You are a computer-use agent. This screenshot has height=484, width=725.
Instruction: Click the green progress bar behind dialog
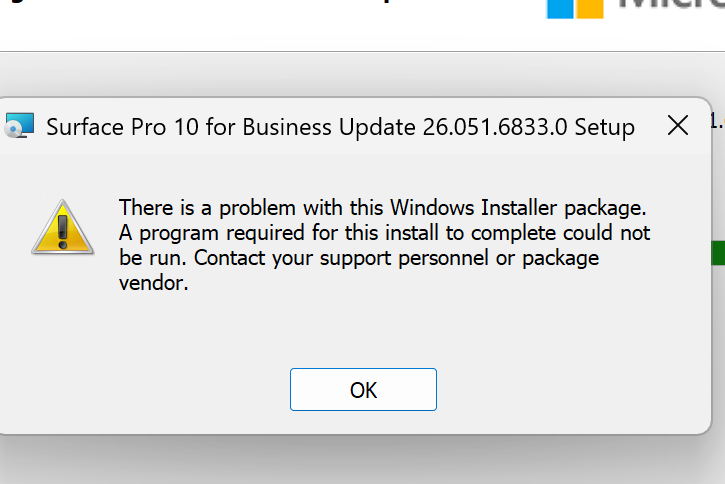tap(718, 253)
